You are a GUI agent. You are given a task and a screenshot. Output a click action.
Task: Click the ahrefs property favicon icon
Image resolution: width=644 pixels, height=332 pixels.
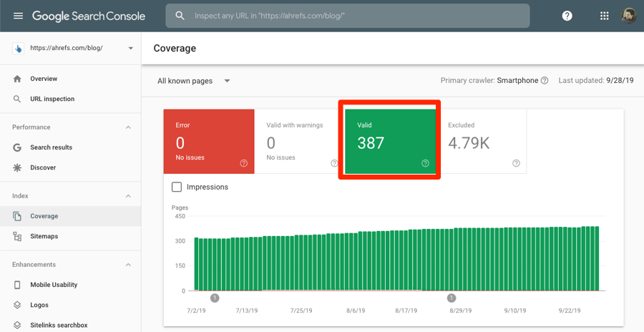click(x=18, y=48)
